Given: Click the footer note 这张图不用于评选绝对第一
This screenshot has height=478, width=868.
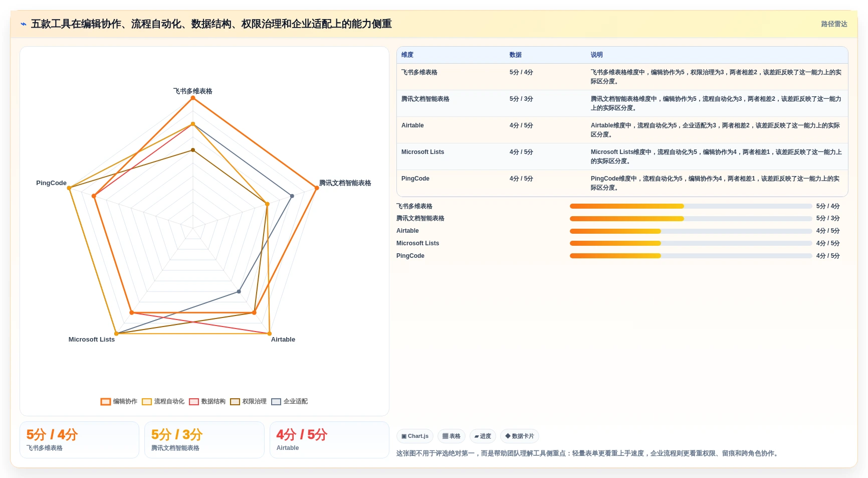Looking at the screenshot, I should pyautogui.click(x=587, y=453).
